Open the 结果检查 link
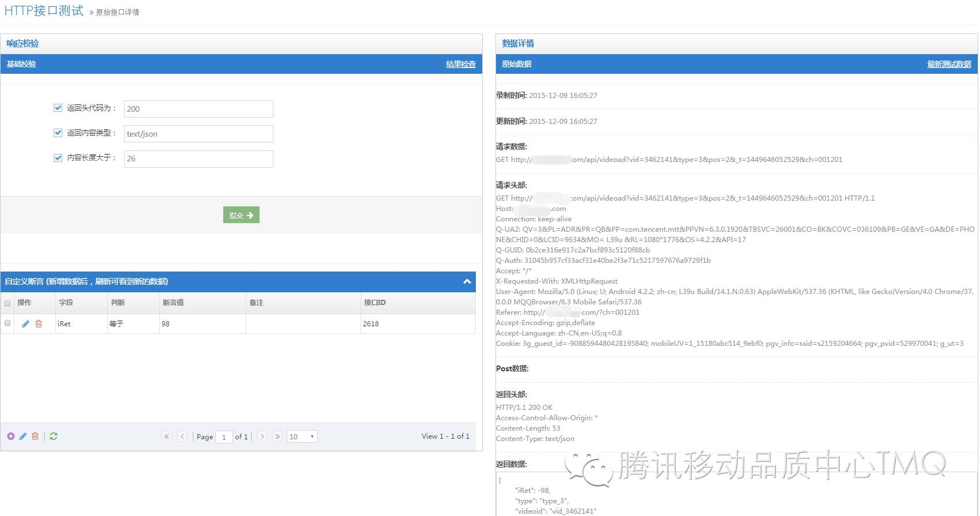The height and width of the screenshot is (516, 980). pos(461,64)
